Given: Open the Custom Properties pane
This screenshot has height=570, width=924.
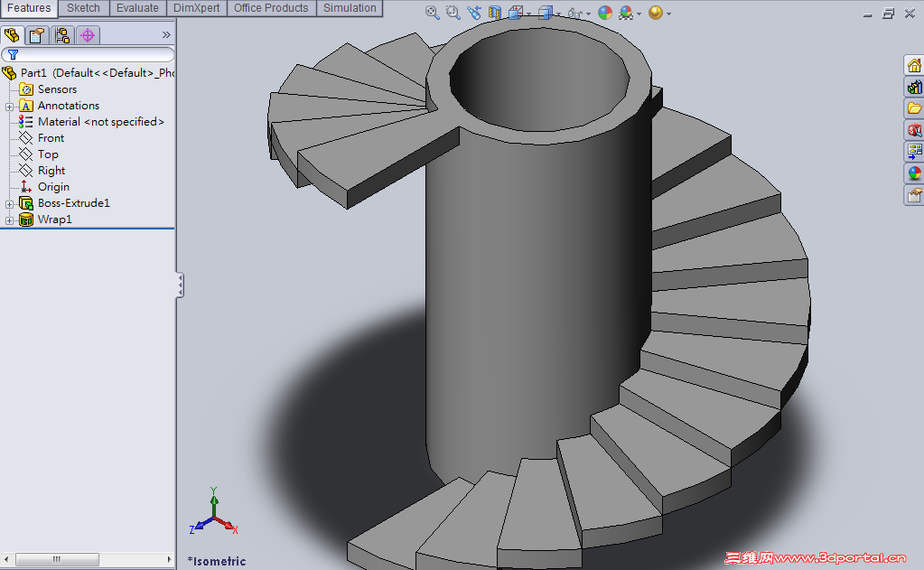Looking at the screenshot, I should (x=914, y=195).
